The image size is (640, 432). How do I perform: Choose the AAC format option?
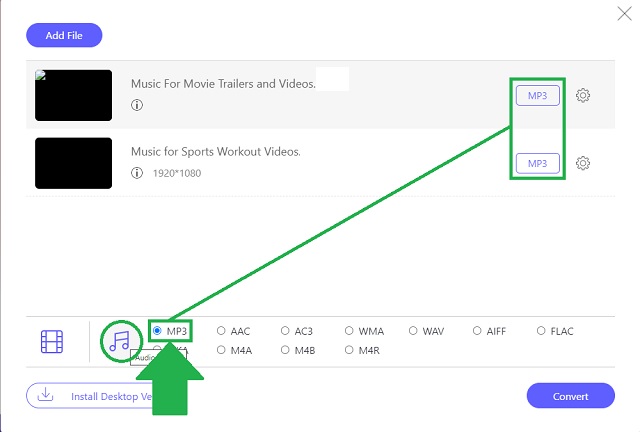(221, 330)
